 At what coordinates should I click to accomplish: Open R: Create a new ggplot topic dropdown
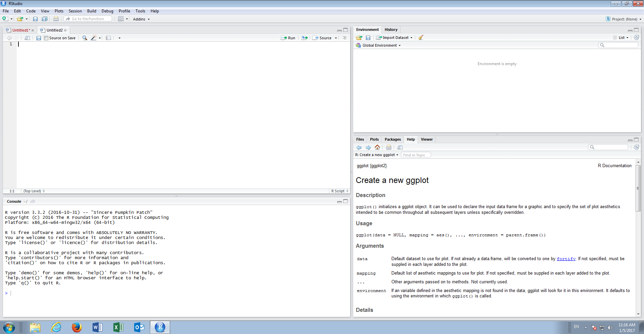point(377,155)
